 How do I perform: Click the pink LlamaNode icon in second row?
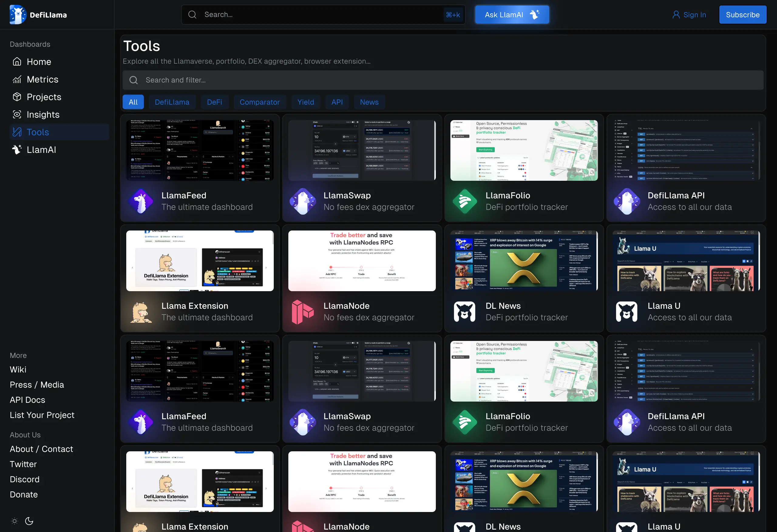(303, 312)
